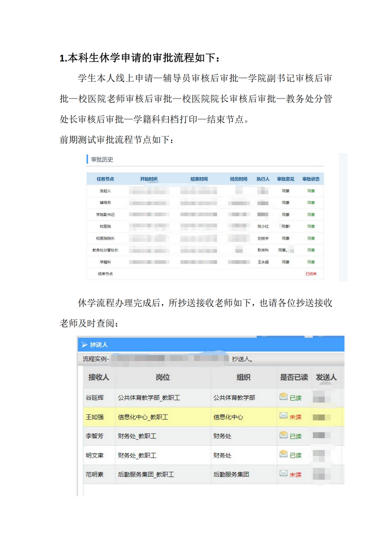Screen dimensions: 392x554
Task: Click the arrow icon beside 抄送人 title
Action: 84,344
